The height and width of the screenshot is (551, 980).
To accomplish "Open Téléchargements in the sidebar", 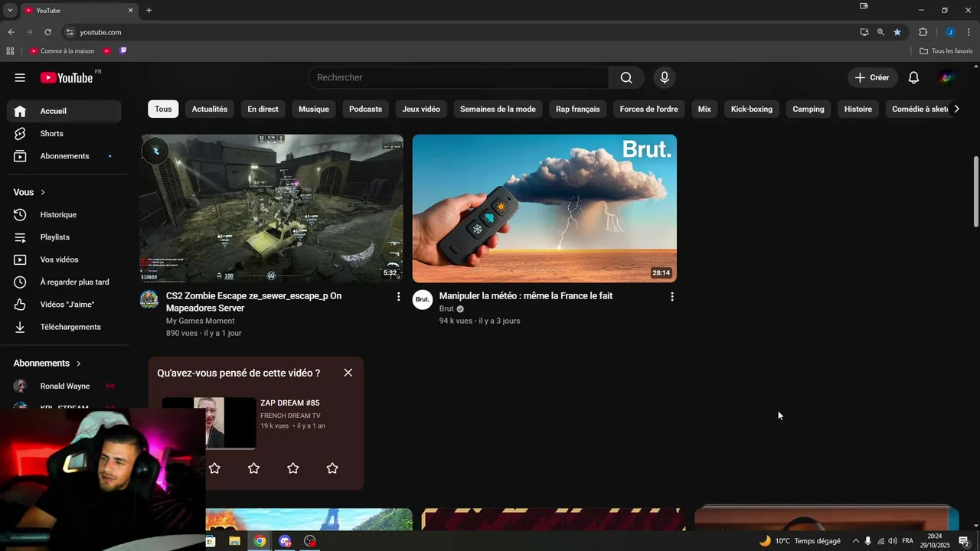I will click(x=64, y=327).
